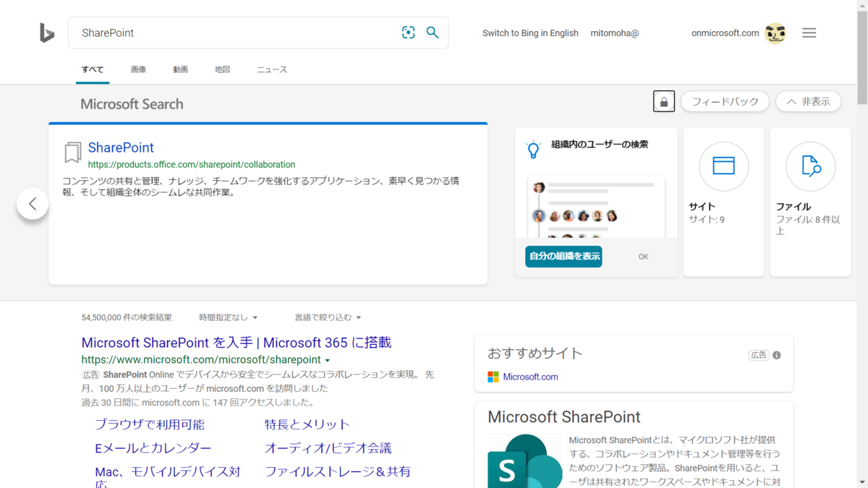The width and height of the screenshot is (868, 488).
Task: Click the サイト: 9 count text
Action: pyautogui.click(x=707, y=220)
